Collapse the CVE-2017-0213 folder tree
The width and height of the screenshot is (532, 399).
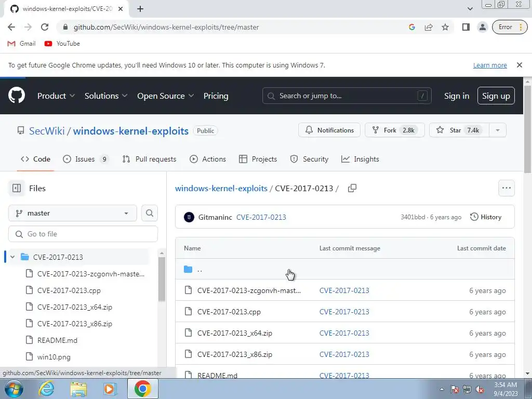pos(12,257)
